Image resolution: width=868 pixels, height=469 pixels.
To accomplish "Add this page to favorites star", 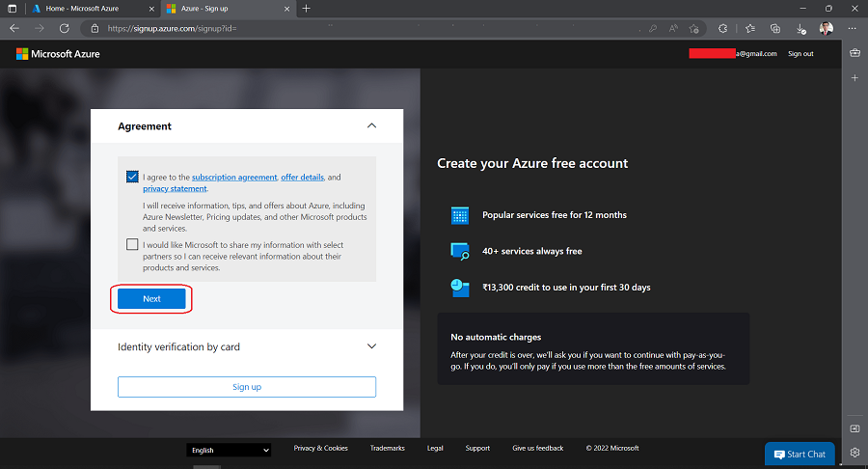I will coord(693,29).
